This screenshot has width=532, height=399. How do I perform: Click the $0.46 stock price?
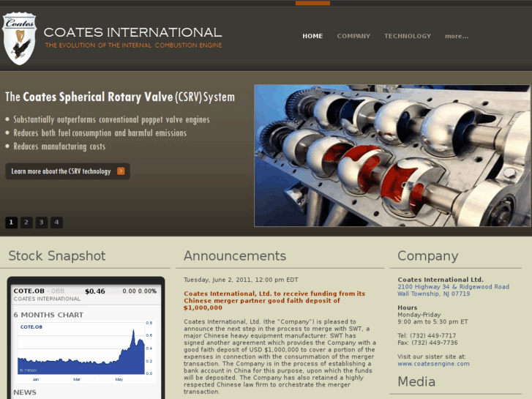point(95,291)
